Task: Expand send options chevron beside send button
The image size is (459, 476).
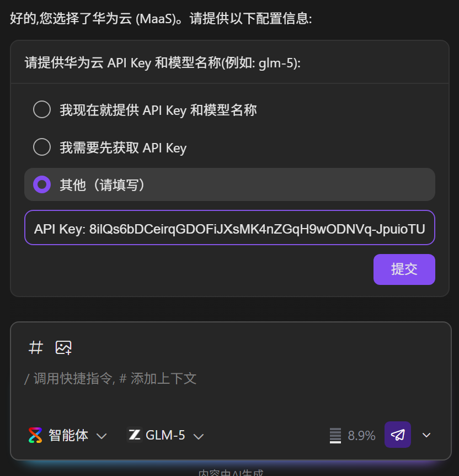Action: 426,435
